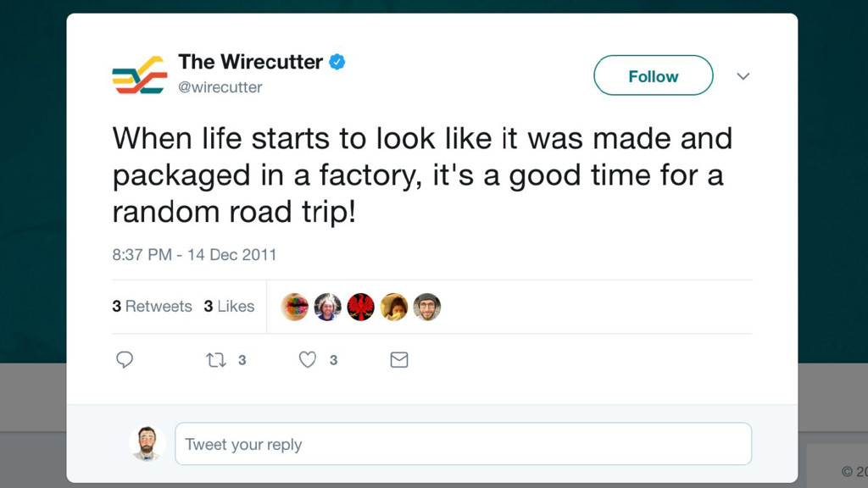This screenshot has height=488, width=868.
Task: Click the envelope direct message icon
Action: pyautogui.click(x=399, y=360)
